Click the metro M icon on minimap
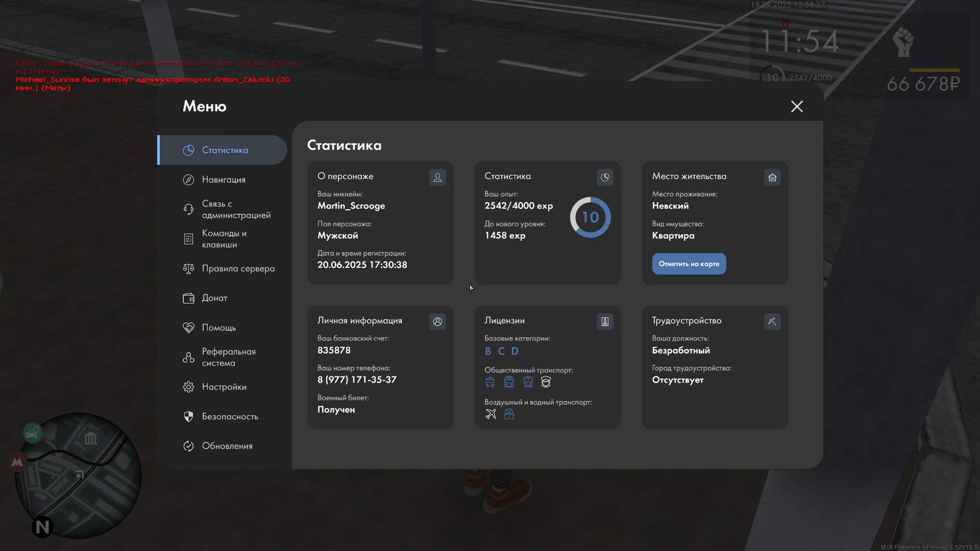This screenshot has width=980, height=551. [x=17, y=462]
